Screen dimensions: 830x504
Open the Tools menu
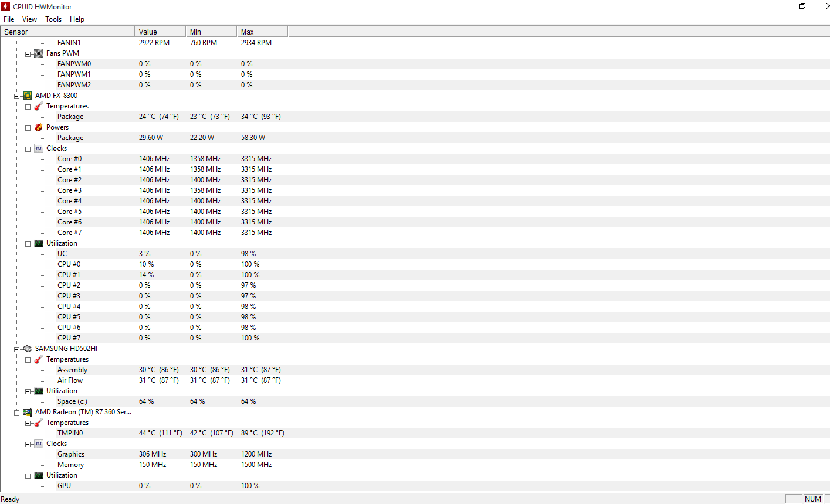(x=53, y=19)
